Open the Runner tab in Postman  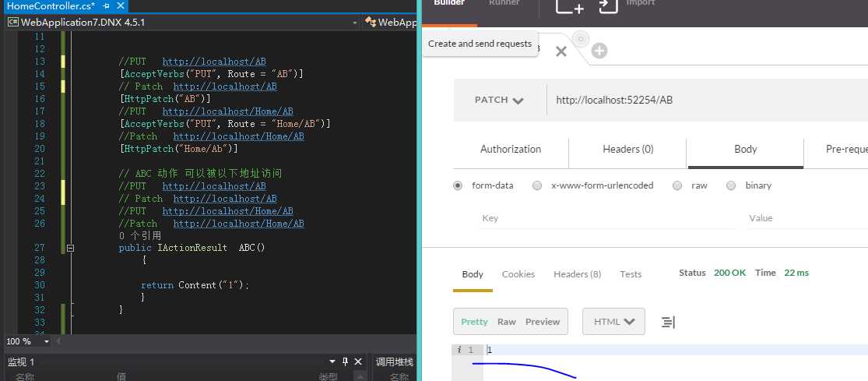504,3
